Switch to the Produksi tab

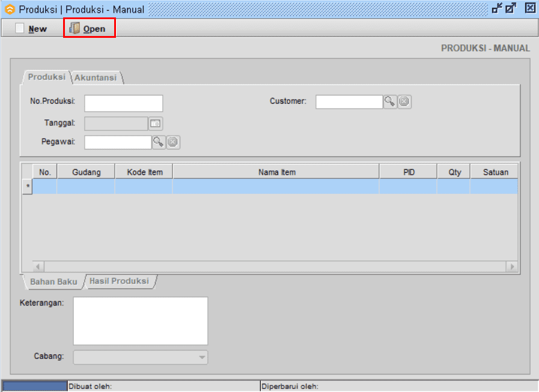click(47, 77)
